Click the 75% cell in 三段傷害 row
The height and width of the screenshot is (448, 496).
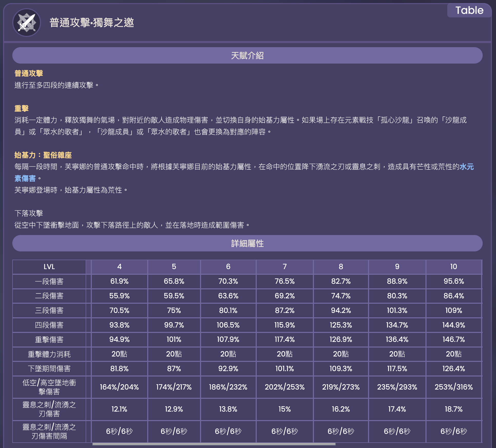coord(174,311)
